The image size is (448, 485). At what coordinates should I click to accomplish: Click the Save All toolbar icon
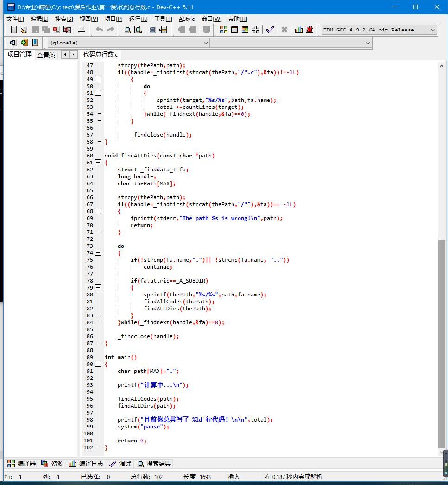pyautogui.click(x=46, y=30)
